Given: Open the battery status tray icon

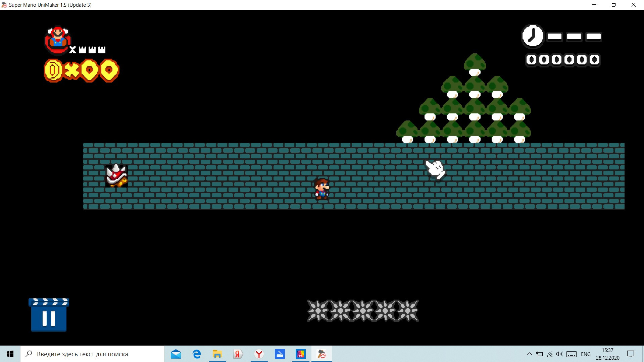Looking at the screenshot, I should (x=540, y=354).
